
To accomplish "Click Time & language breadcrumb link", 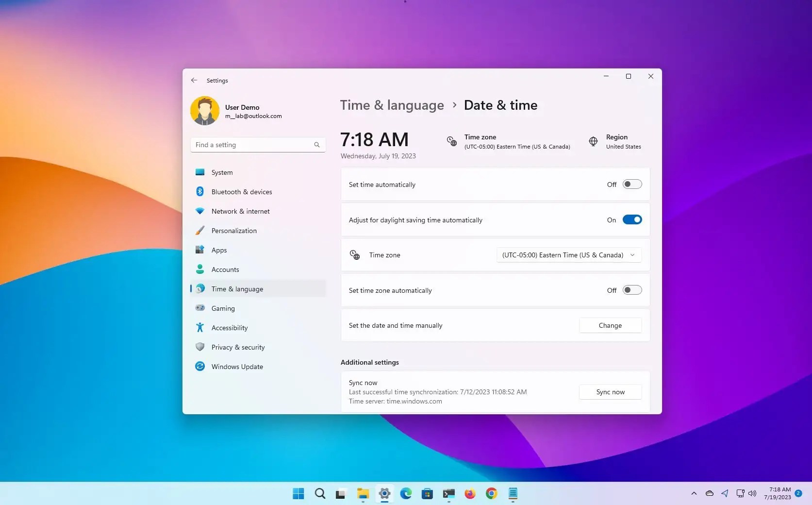I will [392, 105].
